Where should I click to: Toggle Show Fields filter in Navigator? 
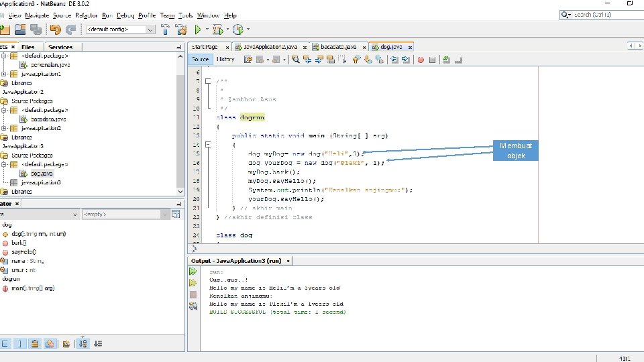coord(19,343)
